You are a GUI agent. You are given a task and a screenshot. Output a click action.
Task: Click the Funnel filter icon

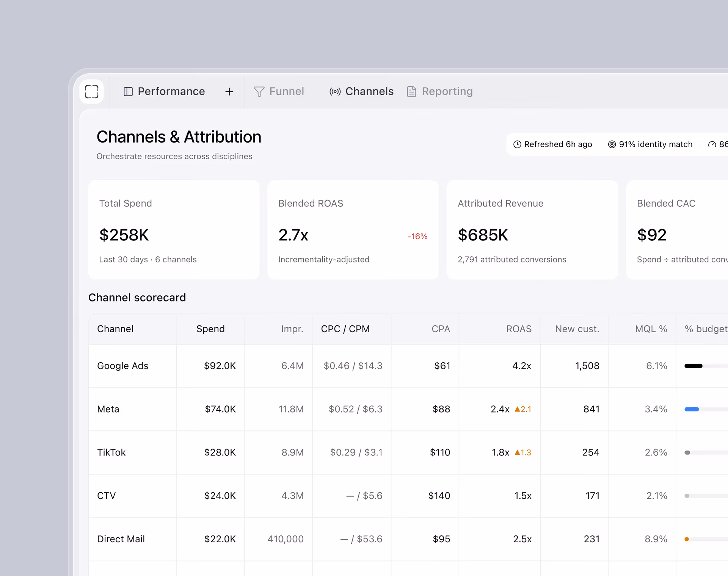(x=259, y=92)
